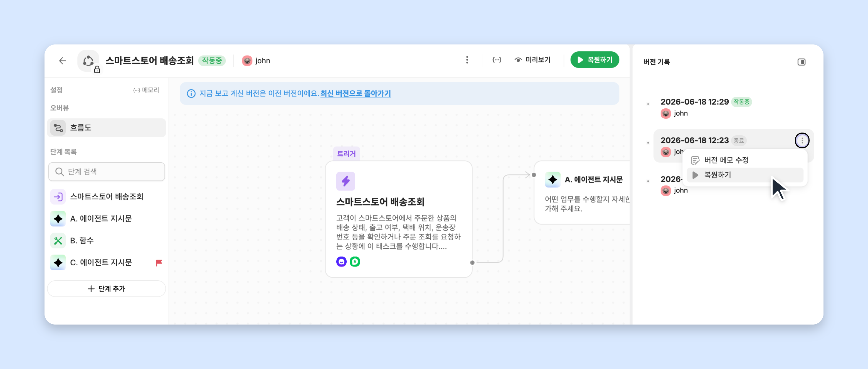Screen dimensions: 868x369
Task: Click the red flag on step C
Action: 159,263
